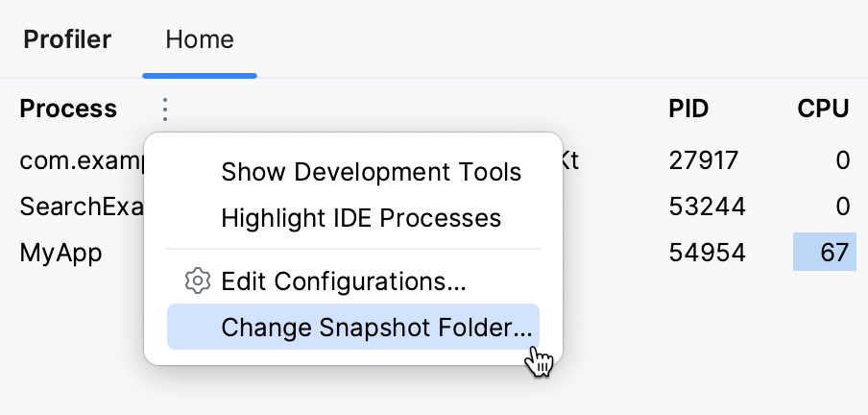868x415 pixels.
Task: Open Edit Configurations... from the popup
Action: (x=344, y=282)
